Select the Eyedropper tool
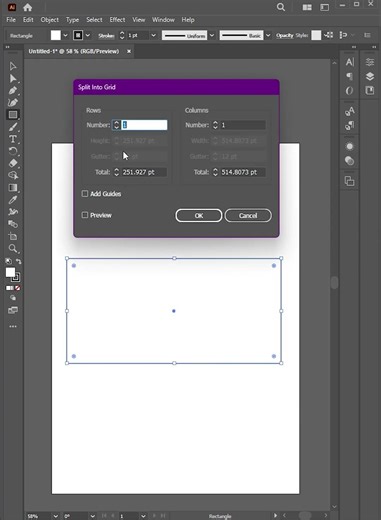381x520 pixels. coord(13,200)
